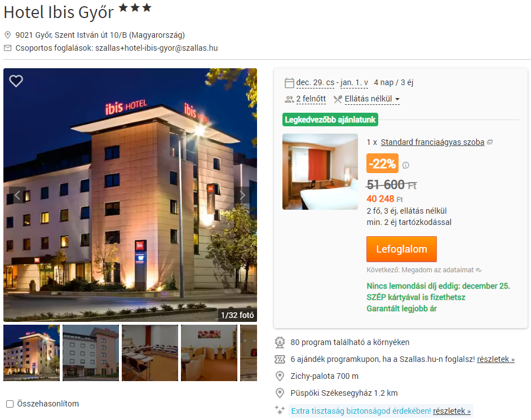The image size is (531, 420).
Task: Click the discount info icon beside -22%
Action: pyautogui.click(x=406, y=165)
